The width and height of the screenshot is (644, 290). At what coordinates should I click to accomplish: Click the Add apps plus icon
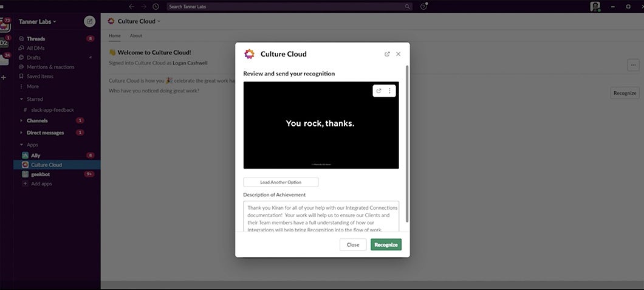click(x=25, y=184)
